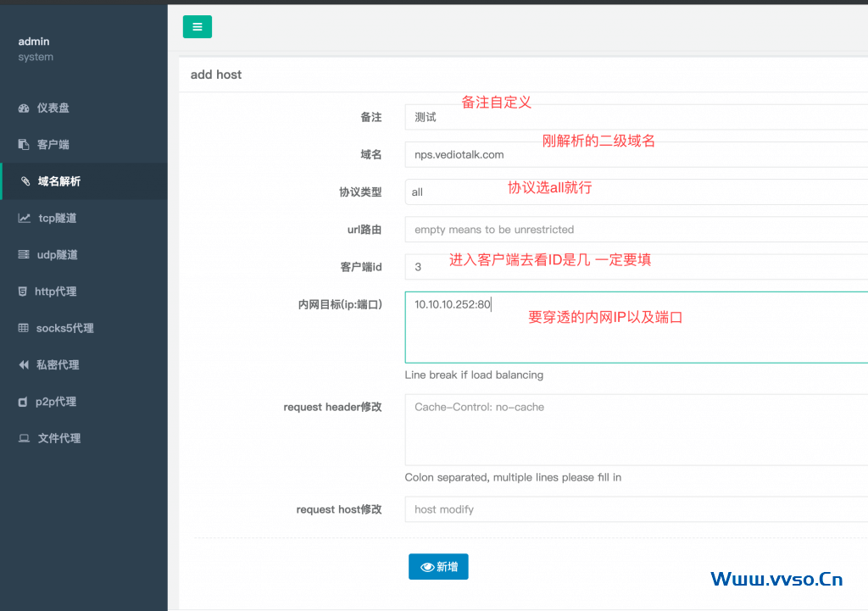Click the tcp tunnel chart icon

[24, 219]
